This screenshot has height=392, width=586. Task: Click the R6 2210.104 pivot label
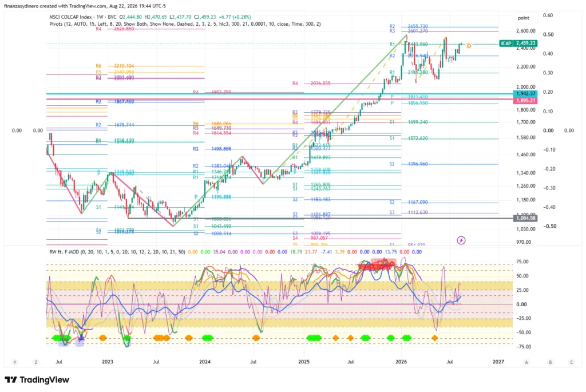click(114, 66)
